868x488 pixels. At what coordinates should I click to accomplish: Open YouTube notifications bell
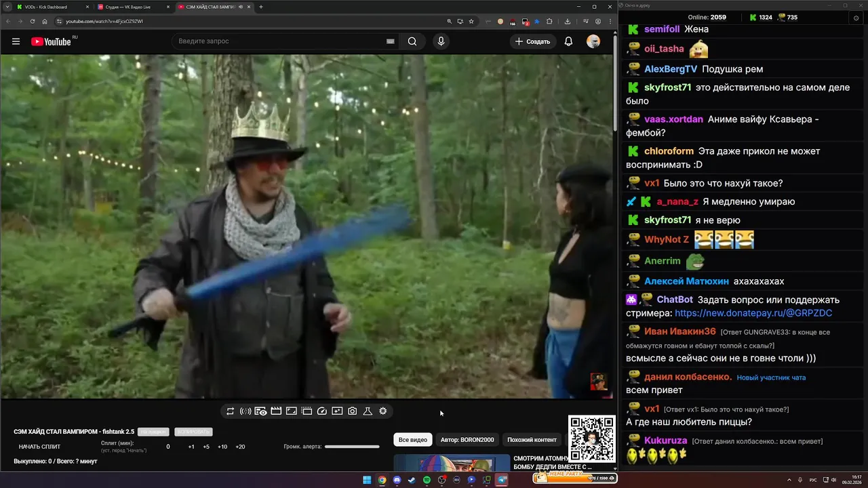tap(568, 41)
